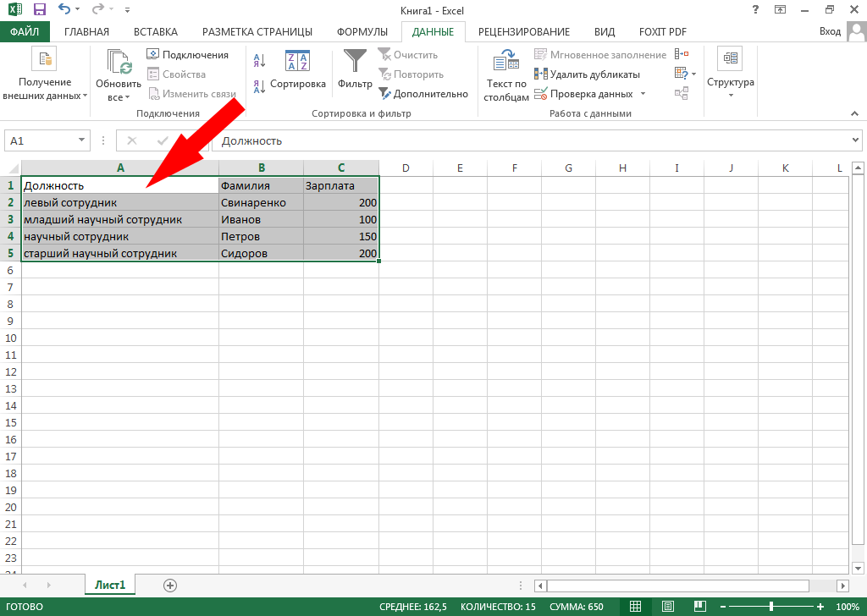Add a new sheet with the plus icon
The image size is (867, 616).
170,585
